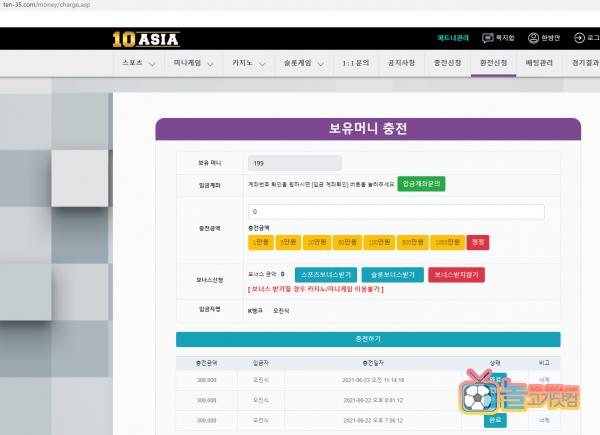Select the yellow 1만원 amount button
Screen dimensions: 600x435
coord(259,242)
